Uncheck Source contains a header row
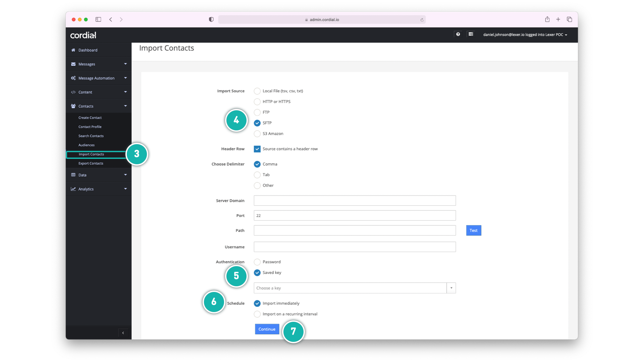This screenshot has width=644, height=362. click(257, 149)
